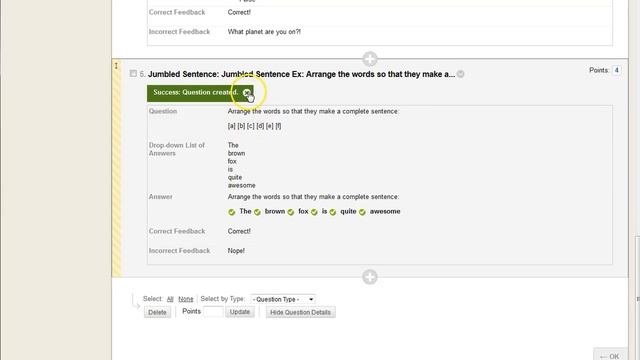Click the OK button

click(610, 356)
